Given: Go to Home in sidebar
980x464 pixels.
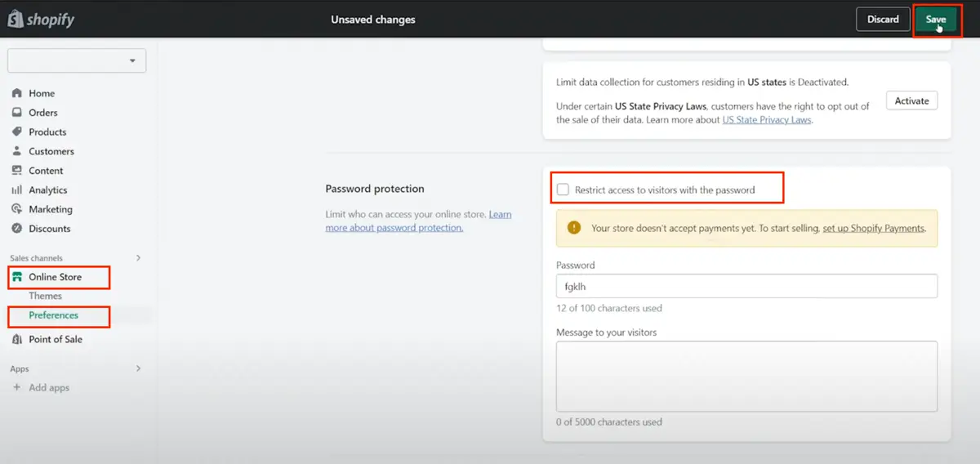Looking at the screenshot, I should point(42,93).
